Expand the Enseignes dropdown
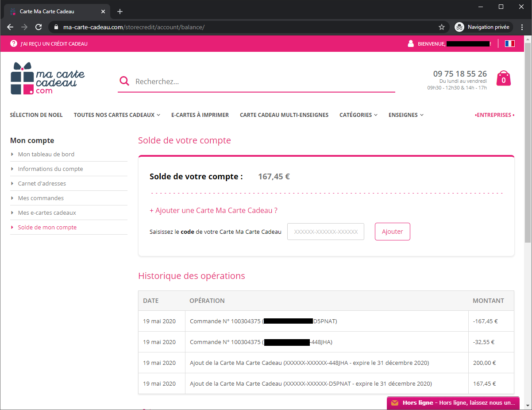The height and width of the screenshot is (410, 532). tap(406, 115)
